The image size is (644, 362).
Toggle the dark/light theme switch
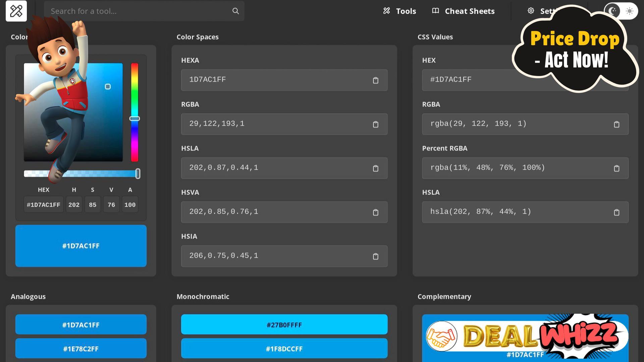tap(621, 11)
